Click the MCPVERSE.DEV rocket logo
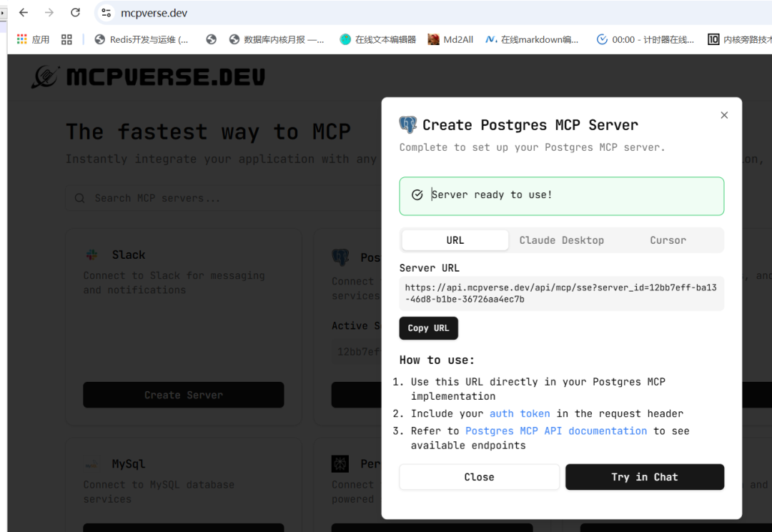 46,77
